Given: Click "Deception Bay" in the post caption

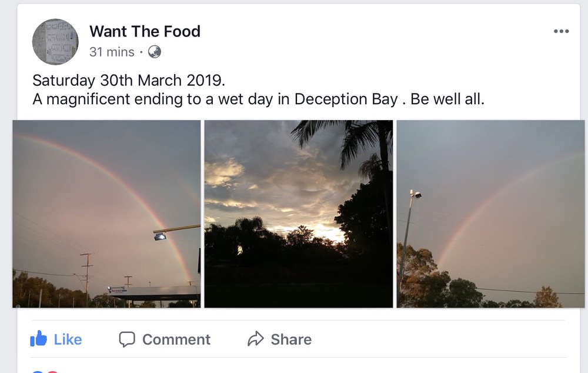Looking at the screenshot, I should coord(346,99).
